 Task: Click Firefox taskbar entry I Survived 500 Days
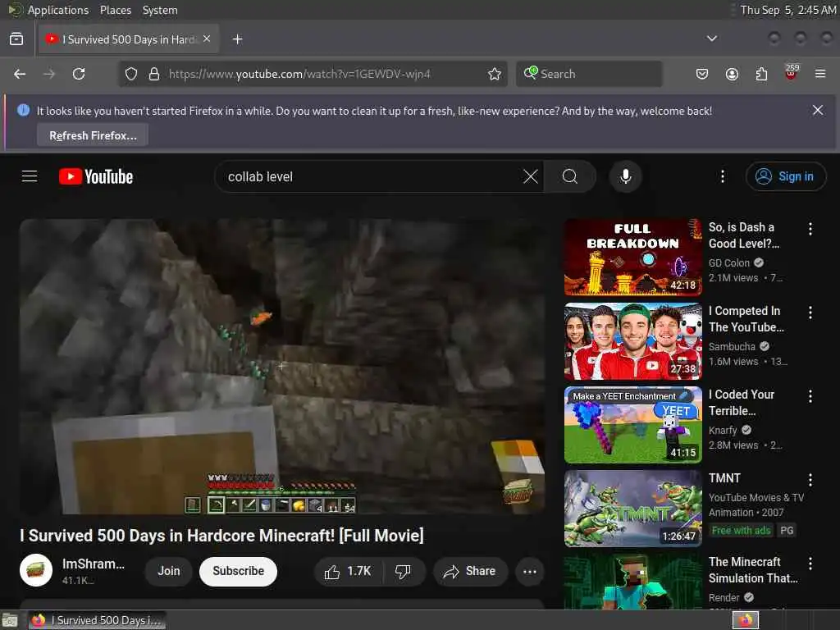pyautogui.click(x=97, y=620)
